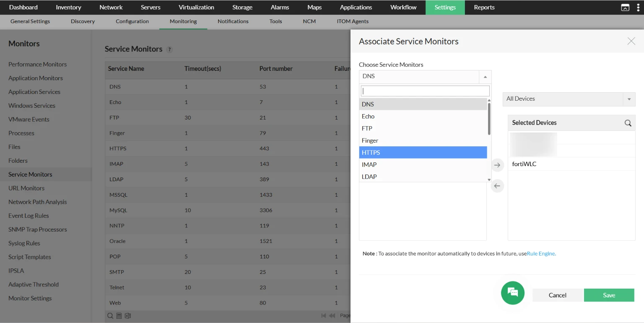Screen dimensions: 644x323
Task: Go to first page of table
Action: [x=323, y=315]
